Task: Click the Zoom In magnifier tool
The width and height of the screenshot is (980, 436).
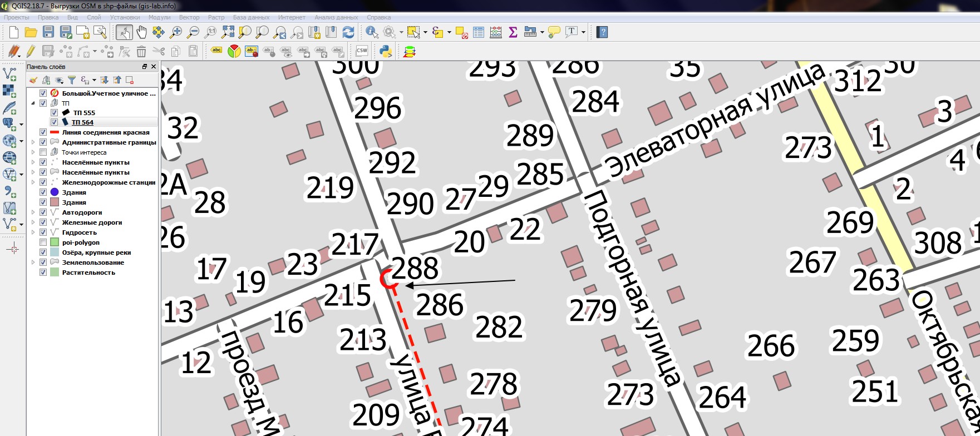Action: pyautogui.click(x=176, y=32)
